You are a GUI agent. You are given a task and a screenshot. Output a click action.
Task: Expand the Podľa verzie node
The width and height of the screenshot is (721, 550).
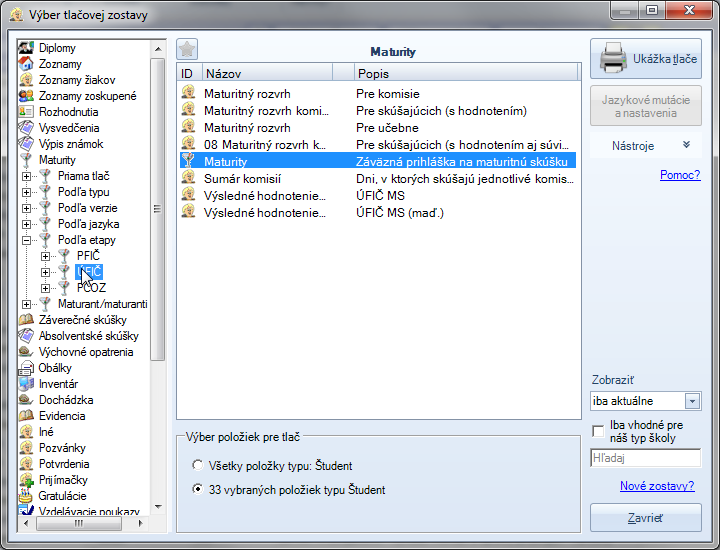pyautogui.click(x=27, y=208)
